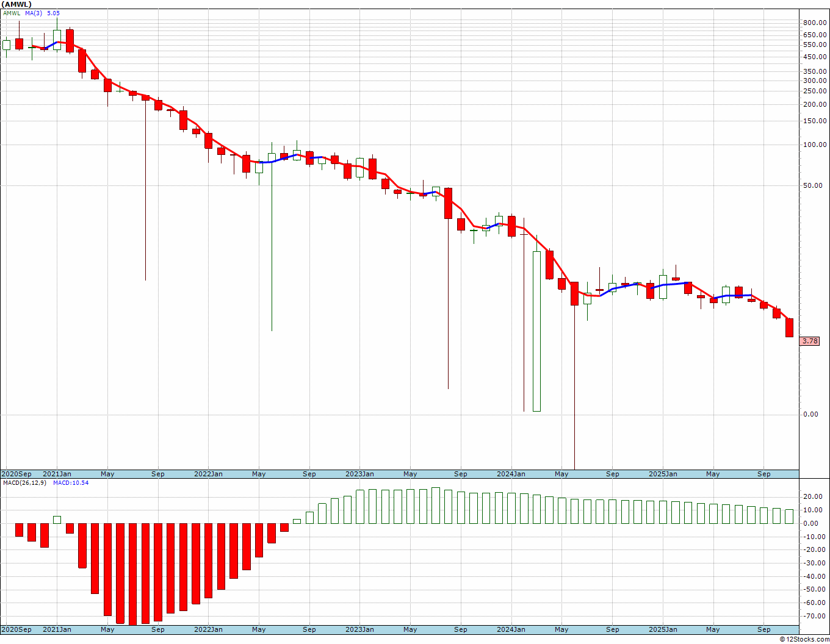Click the 550.00 price axis label
830x644 pixels.
click(815, 45)
